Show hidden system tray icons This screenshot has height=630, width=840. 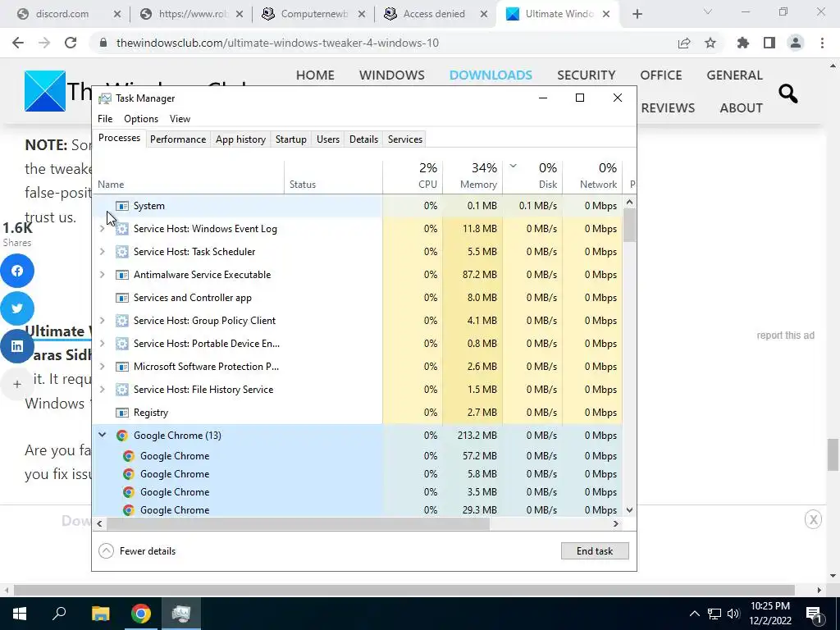pos(694,614)
